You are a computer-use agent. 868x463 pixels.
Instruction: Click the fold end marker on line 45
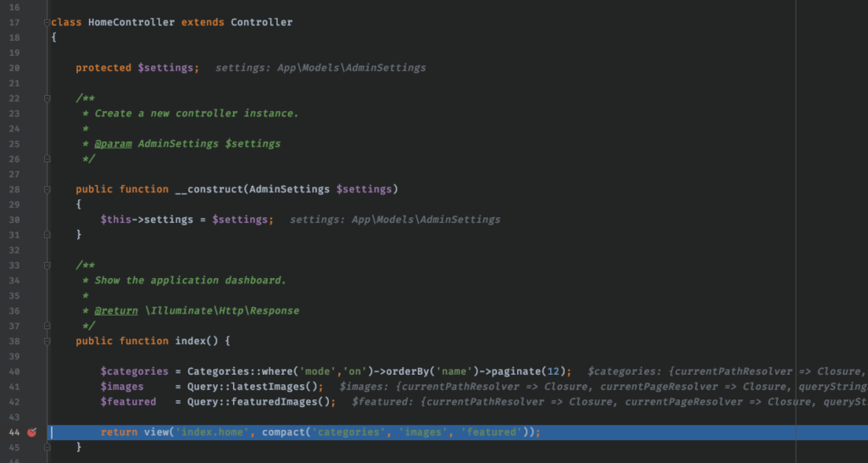click(x=48, y=447)
